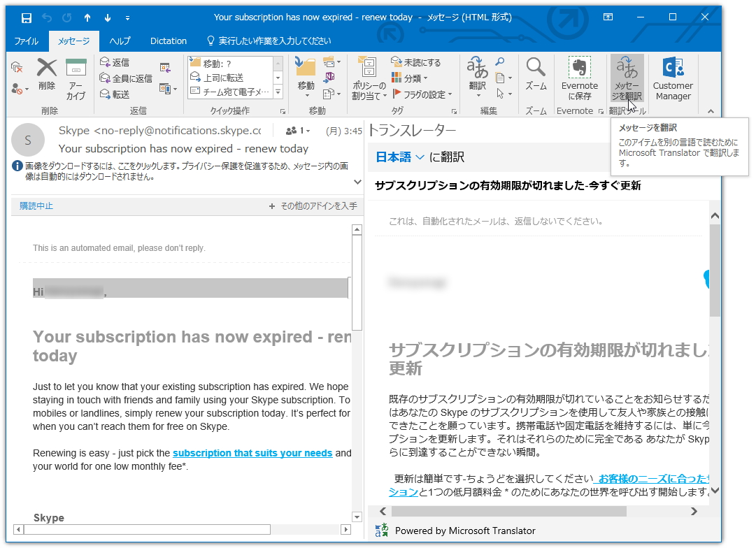Open the Dictation tab
This screenshot has height=548, width=756.
click(168, 41)
